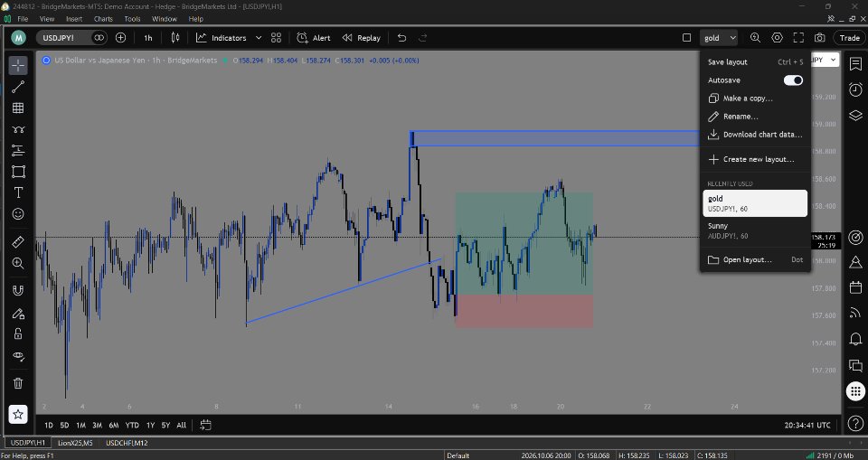Switch to the USDCHF,M12 chart tab
The image size is (868, 460).
pos(127,443)
